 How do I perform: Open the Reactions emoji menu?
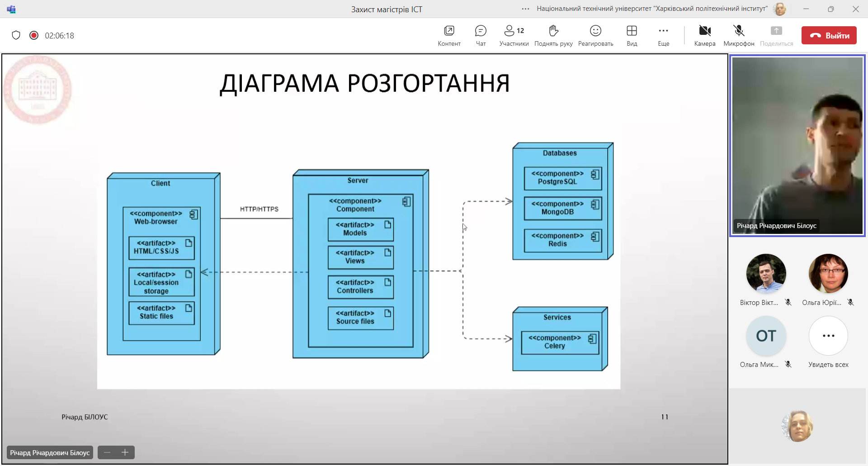pos(595,35)
